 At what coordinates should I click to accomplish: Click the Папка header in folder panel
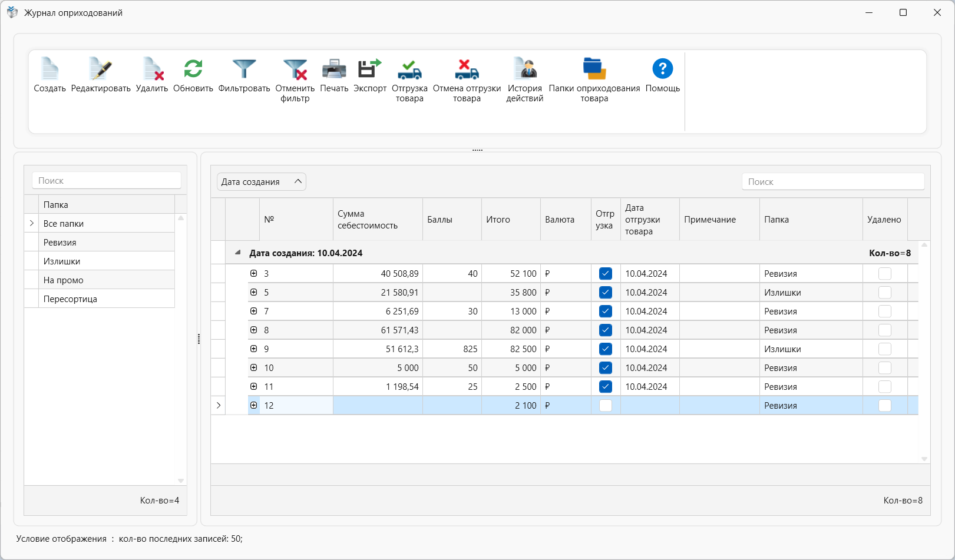pos(107,204)
